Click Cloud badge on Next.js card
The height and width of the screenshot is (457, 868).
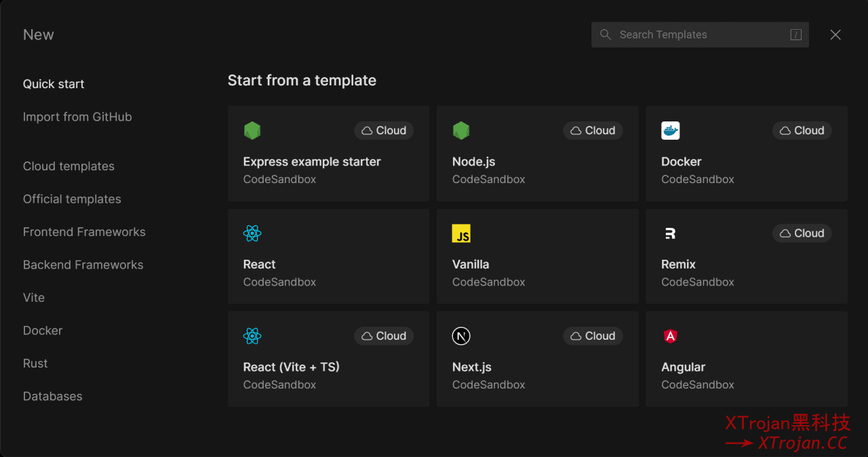click(593, 336)
